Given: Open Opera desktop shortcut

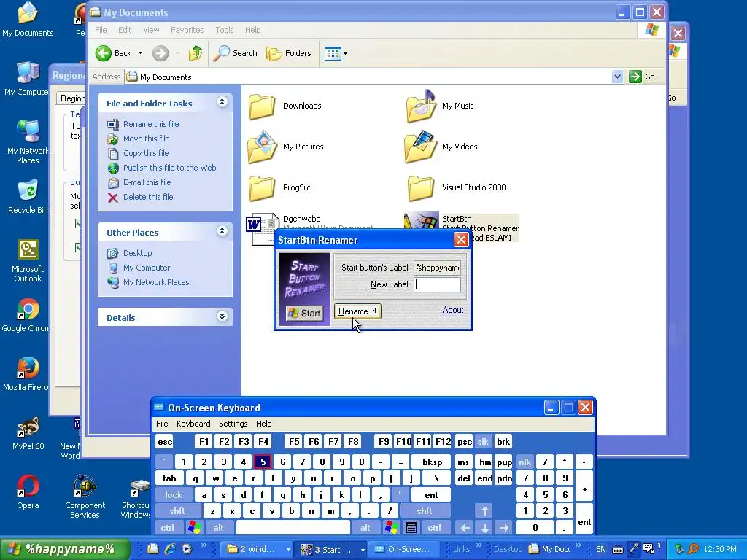Looking at the screenshot, I should coord(28,492).
